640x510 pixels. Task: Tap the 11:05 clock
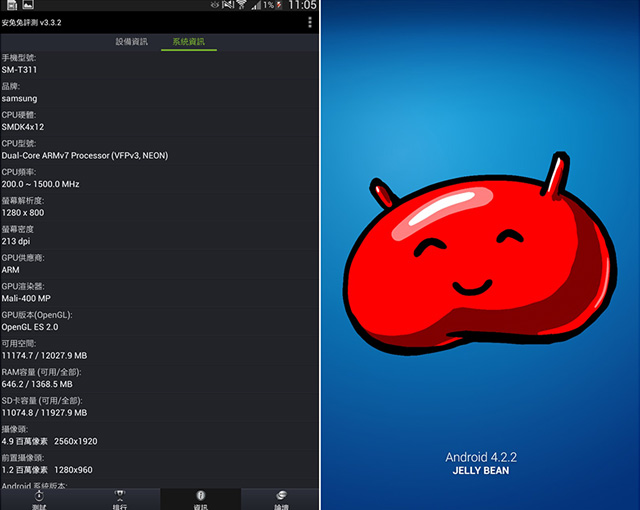tap(302, 5)
